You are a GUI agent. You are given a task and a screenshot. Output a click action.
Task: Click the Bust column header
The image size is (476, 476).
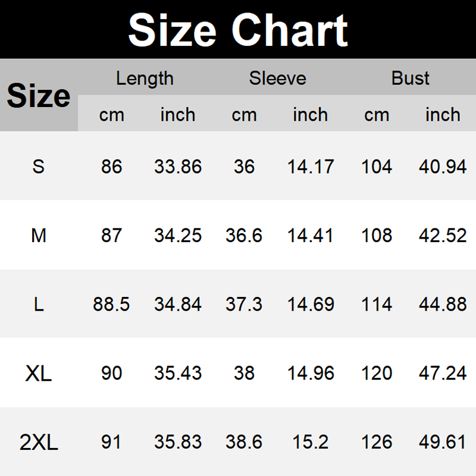click(x=410, y=79)
